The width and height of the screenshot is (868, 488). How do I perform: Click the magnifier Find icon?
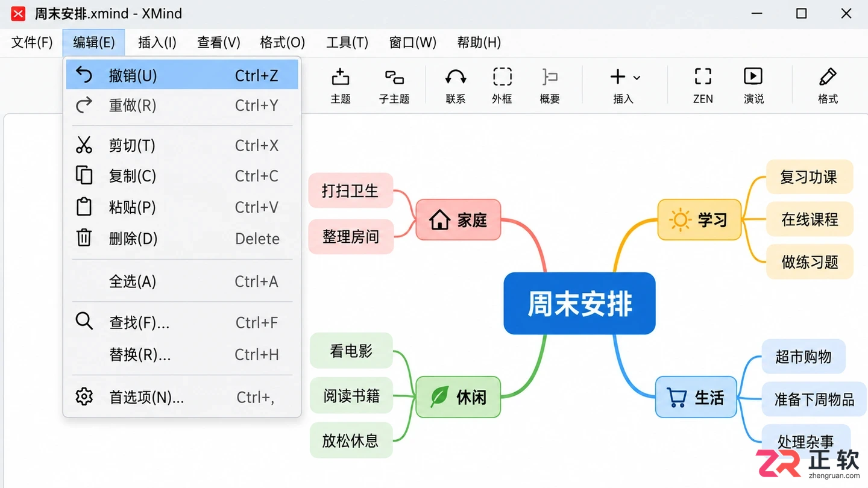(84, 321)
